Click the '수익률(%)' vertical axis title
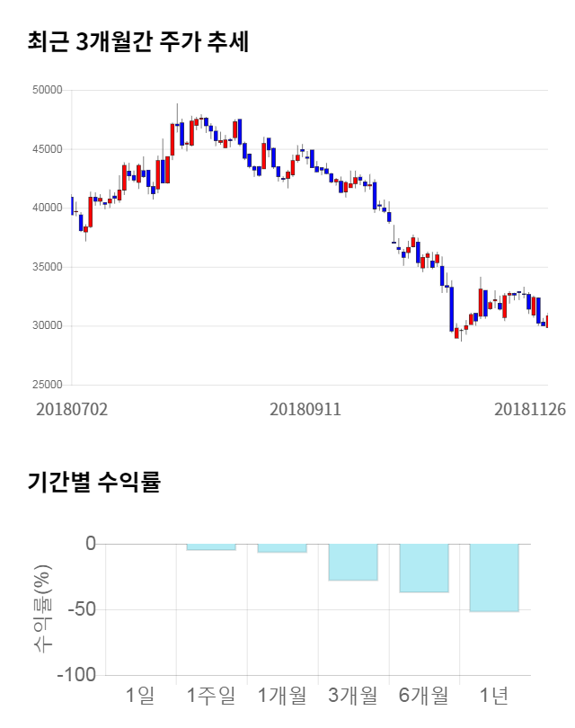Viewport: 575px width, 728px height. tap(42, 608)
